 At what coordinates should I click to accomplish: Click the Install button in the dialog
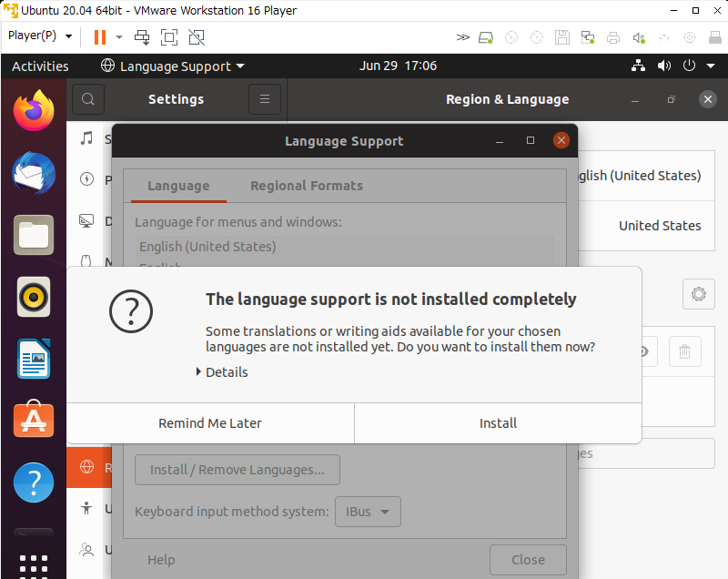(498, 423)
